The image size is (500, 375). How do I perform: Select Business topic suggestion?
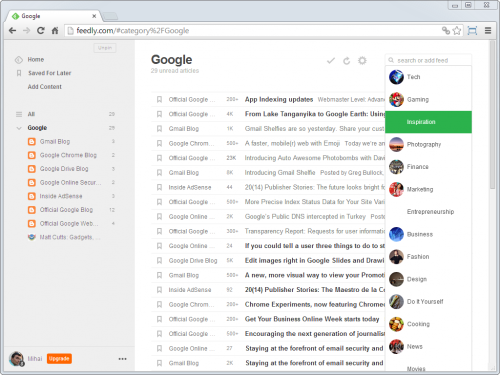pyautogui.click(x=428, y=234)
